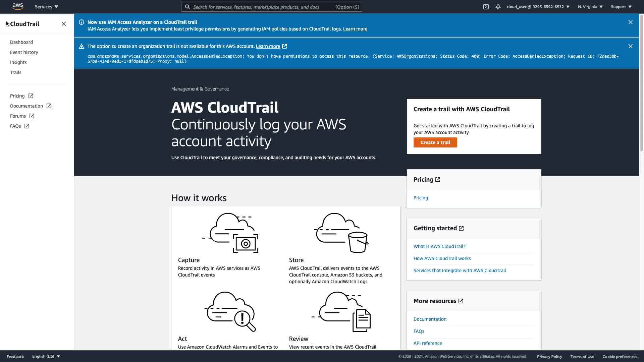This screenshot has height=362, width=644.
Task: Open the CloudShell terminal icon
Action: [486, 7]
